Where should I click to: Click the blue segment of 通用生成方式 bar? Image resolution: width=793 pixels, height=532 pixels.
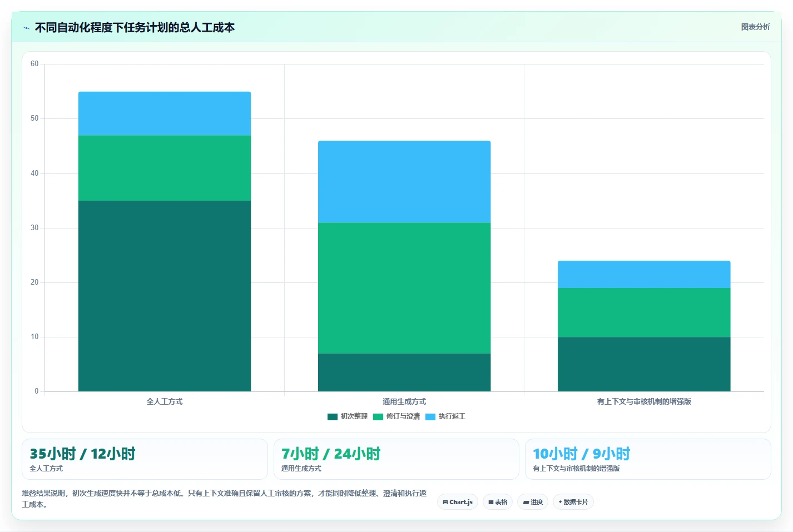pyautogui.click(x=404, y=182)
